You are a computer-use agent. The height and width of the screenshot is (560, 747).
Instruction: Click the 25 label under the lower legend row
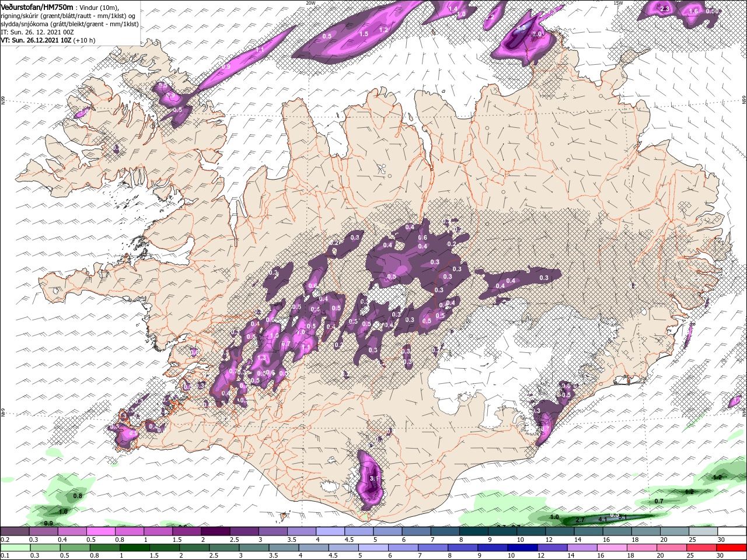(x=689, y=556)
